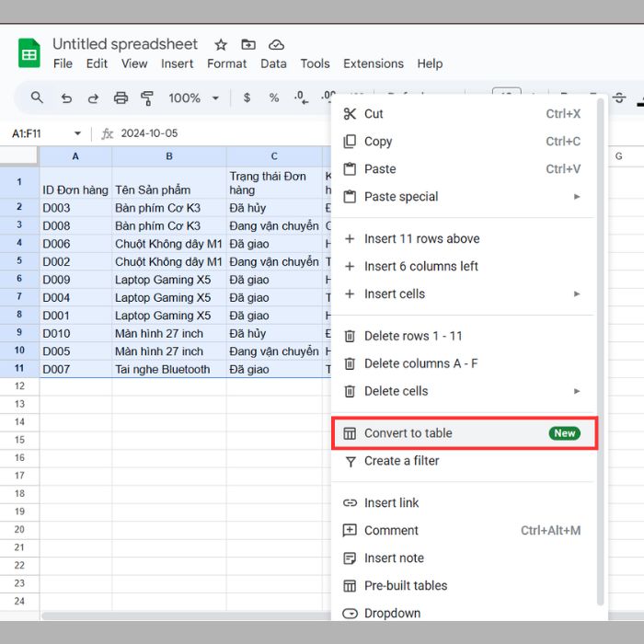Open the Data menu
This screenshot has width=644, height=644.
click(x=273, y=63)
